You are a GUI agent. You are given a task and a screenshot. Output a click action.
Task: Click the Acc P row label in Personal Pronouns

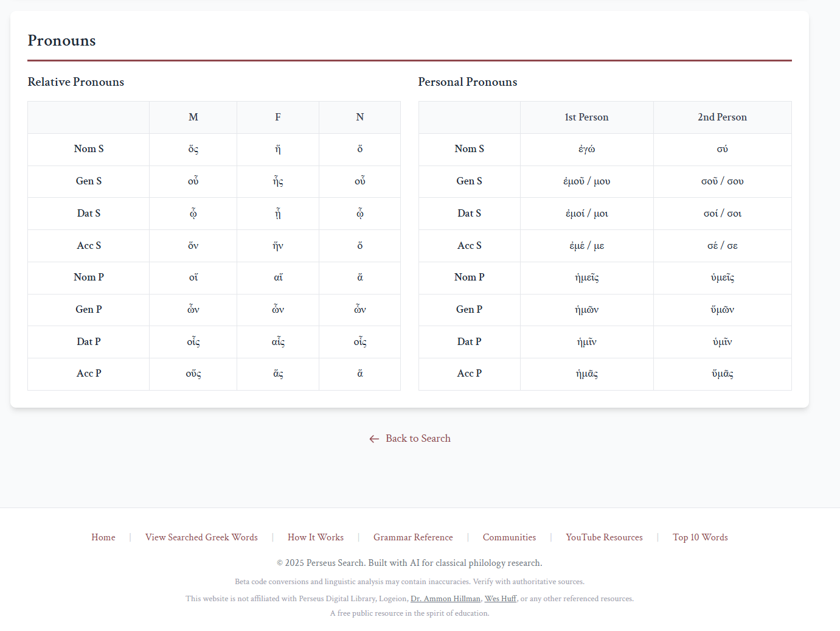469,373
